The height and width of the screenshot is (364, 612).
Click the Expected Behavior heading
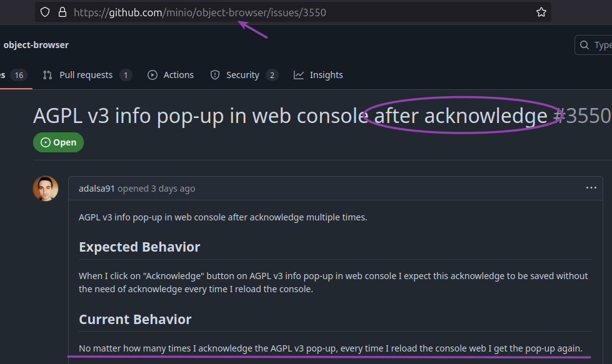pos(139,247)
